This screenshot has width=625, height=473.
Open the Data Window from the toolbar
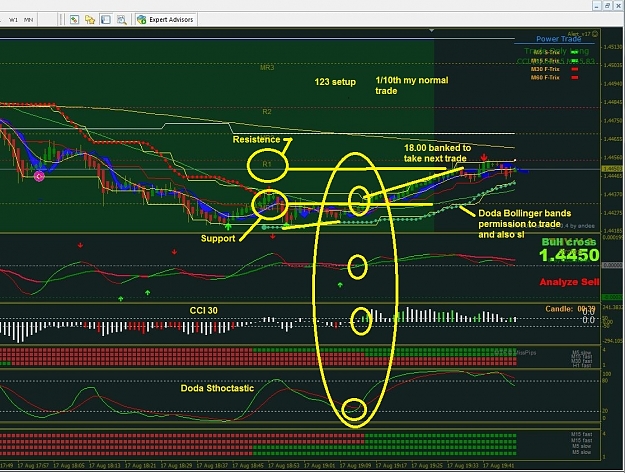[74, 20]
